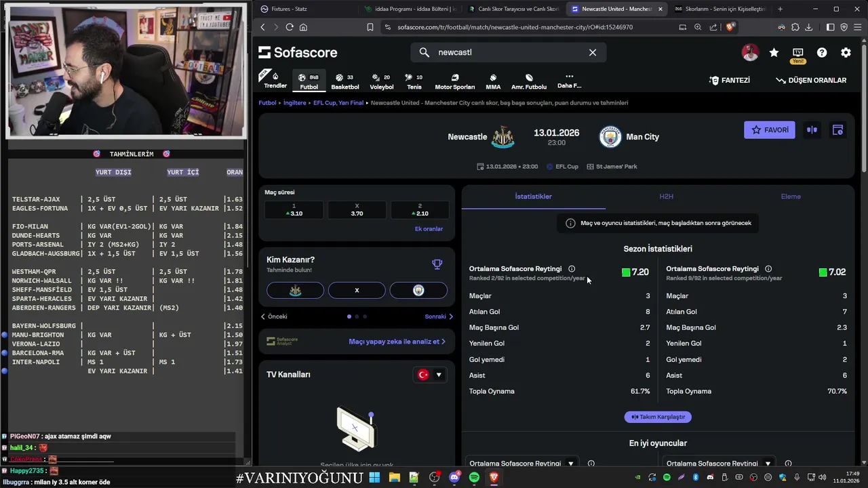
Task: Open a new browser tab
Action: pos(780,9)
